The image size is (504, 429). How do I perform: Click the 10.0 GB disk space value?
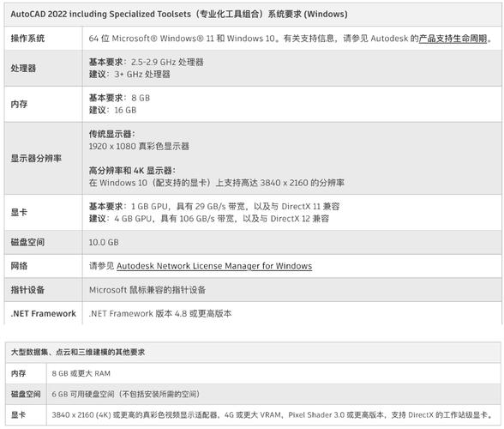(104, 242)
